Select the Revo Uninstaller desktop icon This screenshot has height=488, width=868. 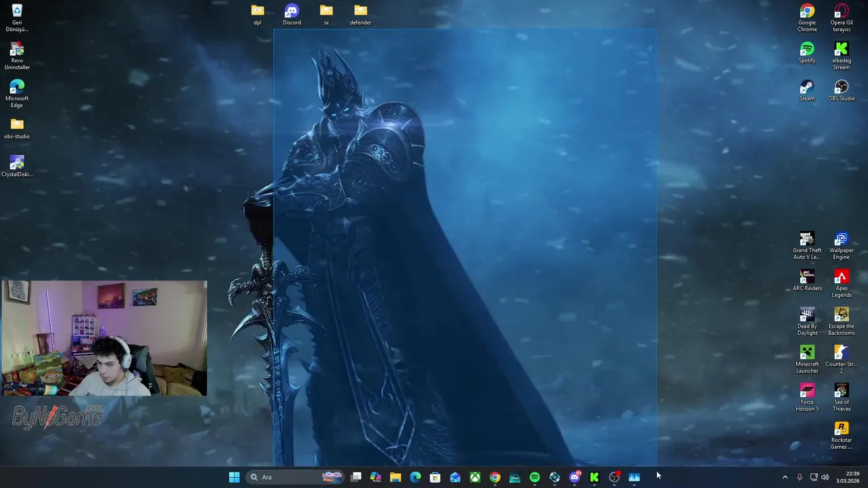(17, 56)
